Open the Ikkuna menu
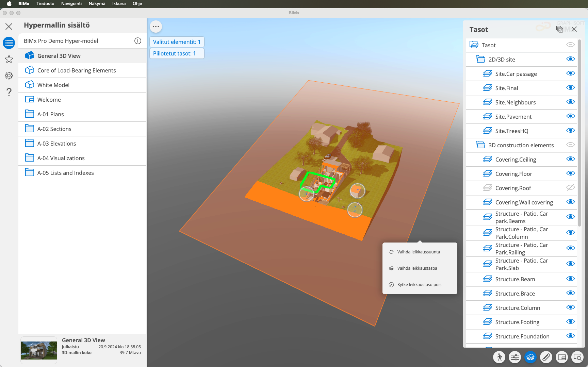The width and height of the screenshot is (588, 367). pos(119,3)
